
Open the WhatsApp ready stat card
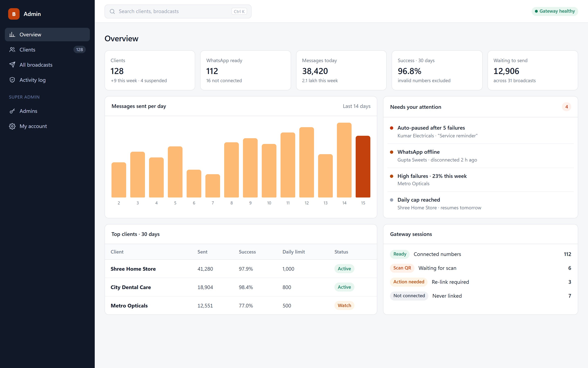click(x=246, y=70)
